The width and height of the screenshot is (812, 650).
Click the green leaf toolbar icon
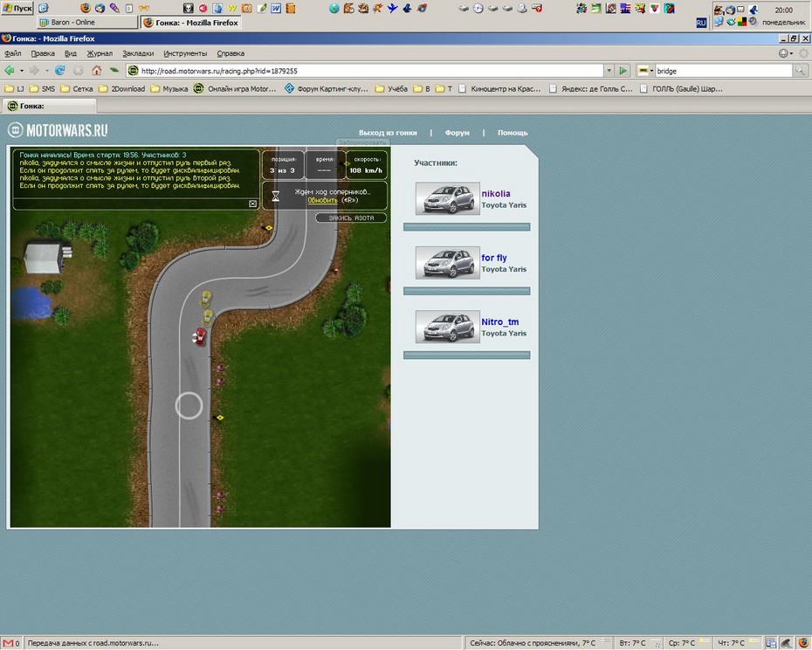(x=114, y=70)
